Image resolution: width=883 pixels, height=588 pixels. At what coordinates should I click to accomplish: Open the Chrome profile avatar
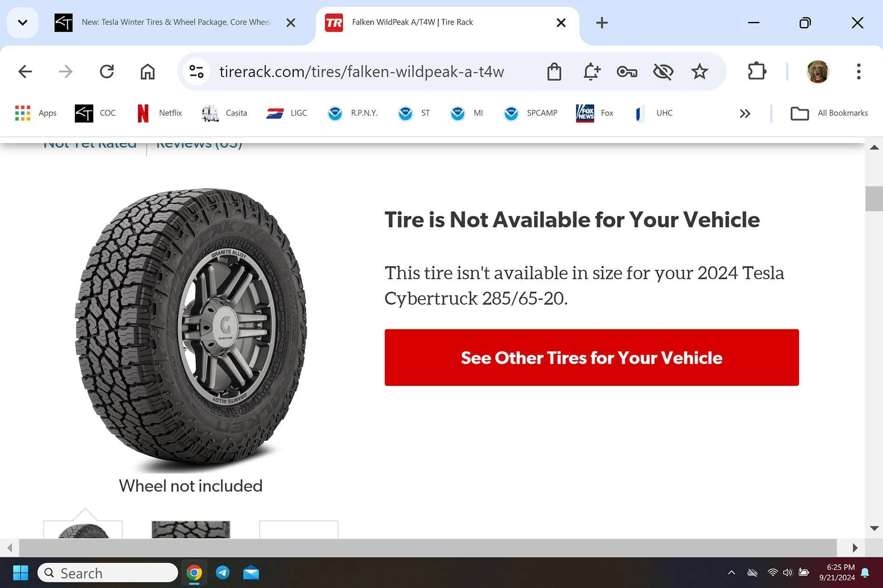817,72
